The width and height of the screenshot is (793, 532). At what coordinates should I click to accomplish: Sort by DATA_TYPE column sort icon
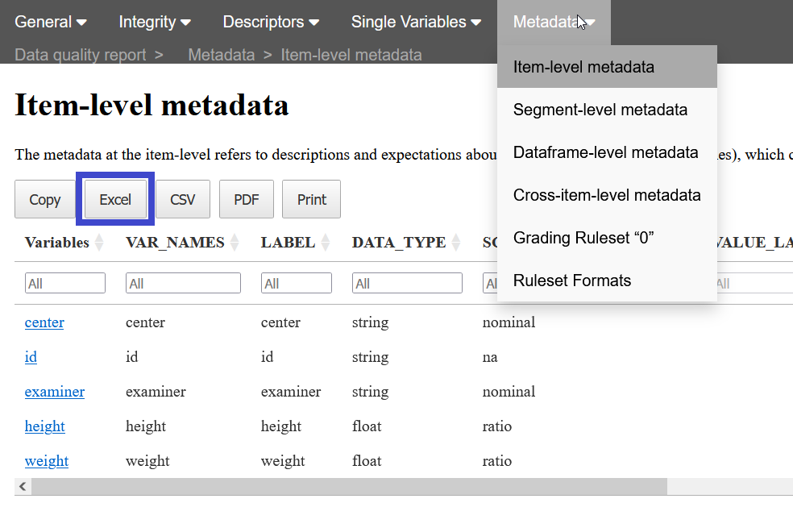coord(456,242)
